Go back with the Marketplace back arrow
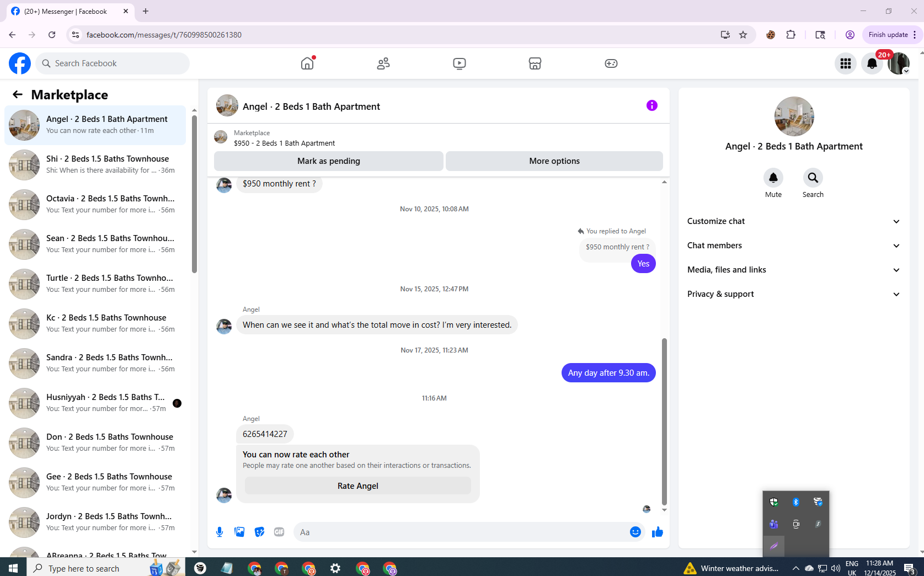 [18, 94]
